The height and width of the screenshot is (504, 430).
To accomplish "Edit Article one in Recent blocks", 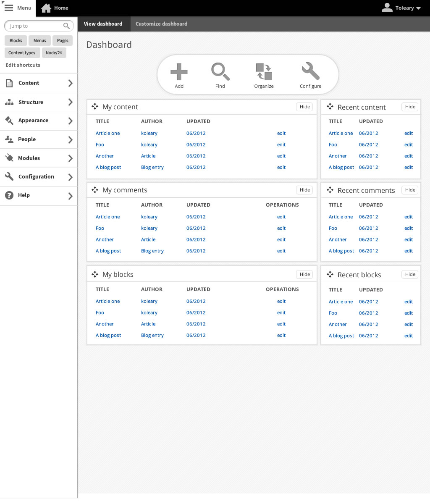I will (409, 302).
